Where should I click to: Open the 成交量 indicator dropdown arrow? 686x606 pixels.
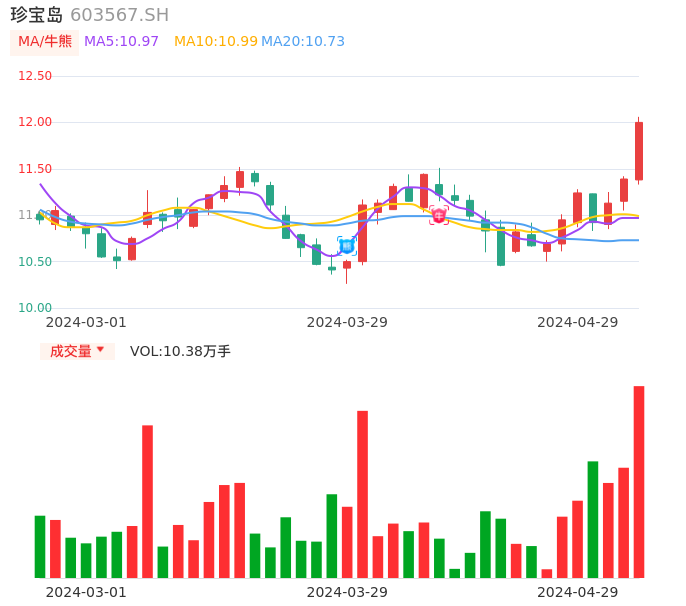(x=100, y=350)
